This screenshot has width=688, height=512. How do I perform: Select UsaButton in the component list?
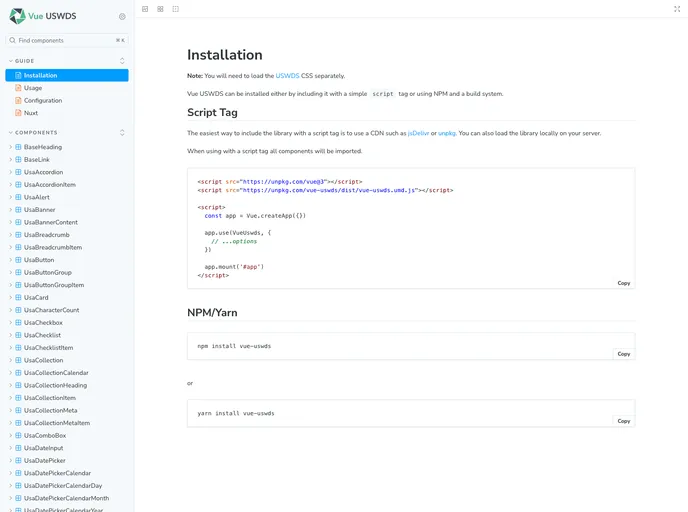pyautogui.click(x=40, y=260)
